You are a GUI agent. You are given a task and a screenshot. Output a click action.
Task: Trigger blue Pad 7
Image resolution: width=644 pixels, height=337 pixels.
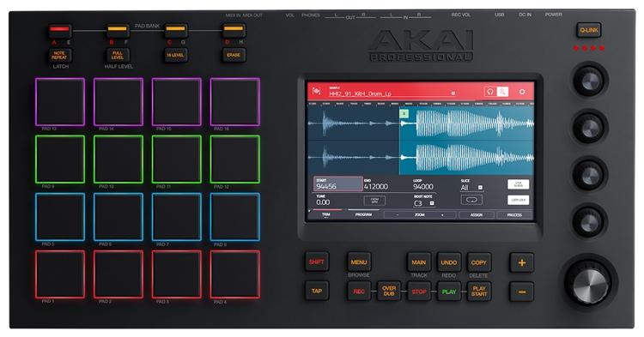pyautogui.click(x=177, y=217)
